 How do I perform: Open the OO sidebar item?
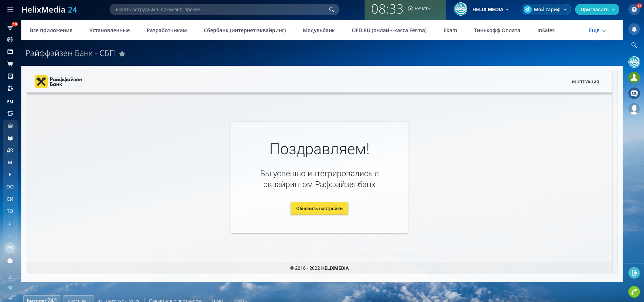click(10, 187)
